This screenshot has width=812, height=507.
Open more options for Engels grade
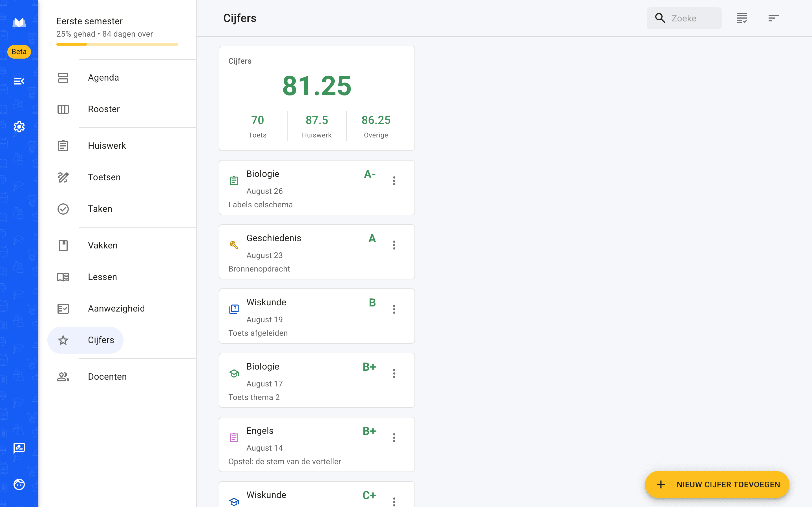click(394, 438)
